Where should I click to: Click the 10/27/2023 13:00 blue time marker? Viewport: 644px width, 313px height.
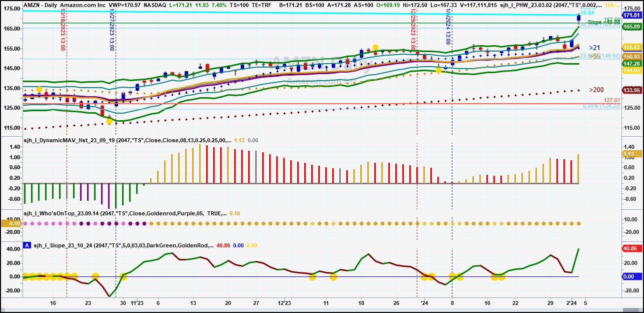click(112, 30)
